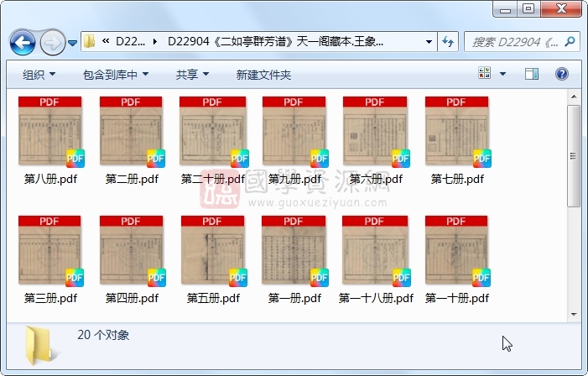Viewport: 588px width, 376px height.
Task: Open the recent pages dropdown arrow
Action: [x=73, y=41]
